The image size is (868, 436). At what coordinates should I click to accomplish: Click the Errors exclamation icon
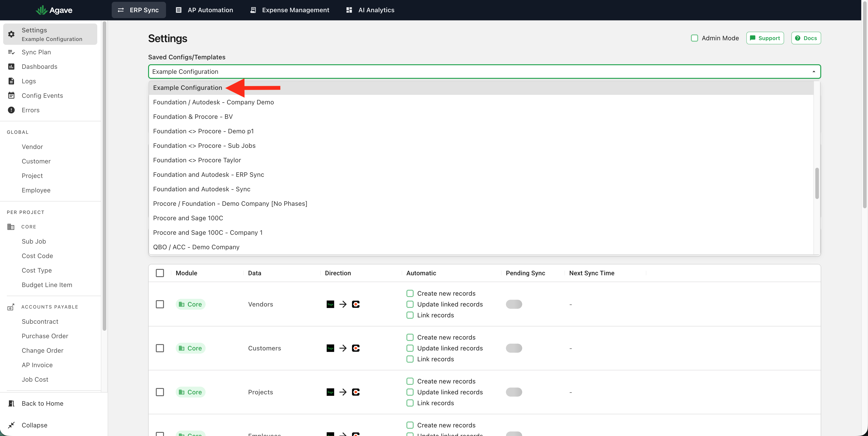(11, 110)
